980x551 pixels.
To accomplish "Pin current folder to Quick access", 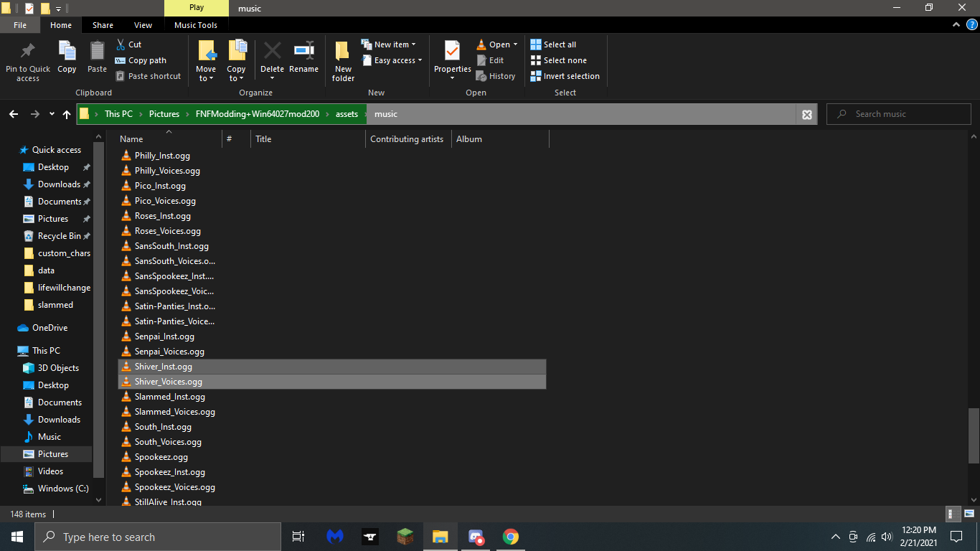I will 27,60.
